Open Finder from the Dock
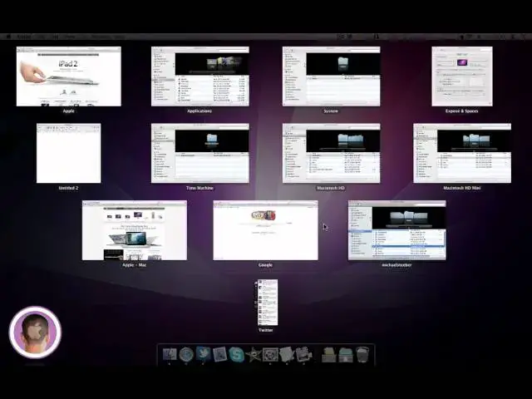 pyautogui.click(x=170, y=355)
